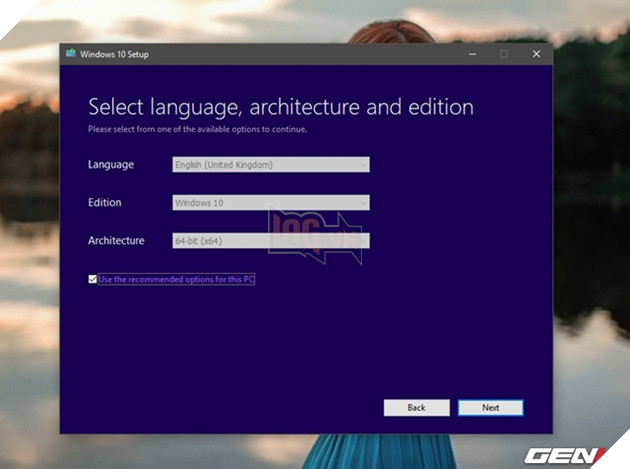The width and height of the screenshot is (630, 469).
Task: Click the disabled maximize button
Action: (x=504, y=54)
